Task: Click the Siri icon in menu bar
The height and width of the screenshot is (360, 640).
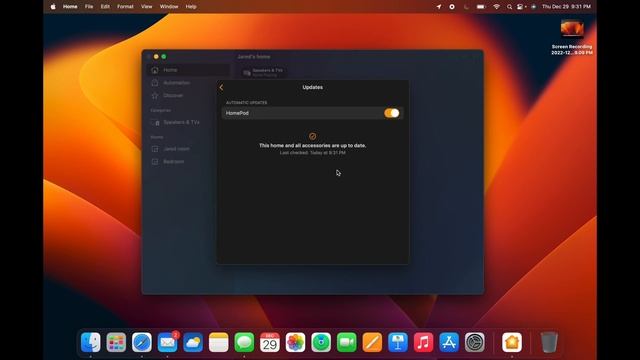Action: point(533,7)
